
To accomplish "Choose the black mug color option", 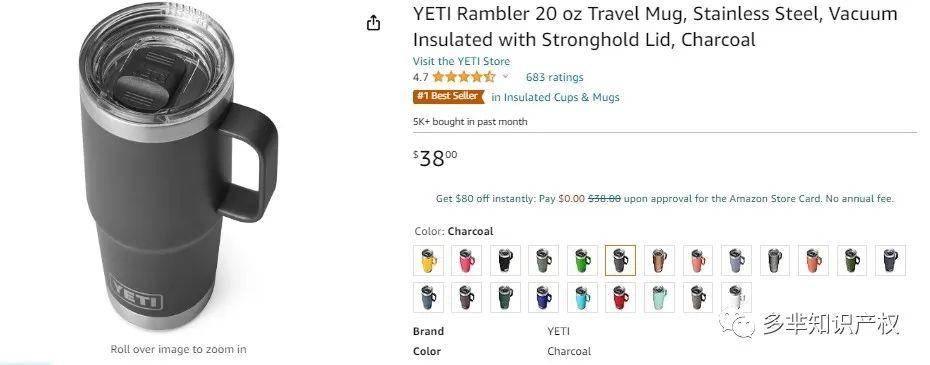I will click(505, 261).
